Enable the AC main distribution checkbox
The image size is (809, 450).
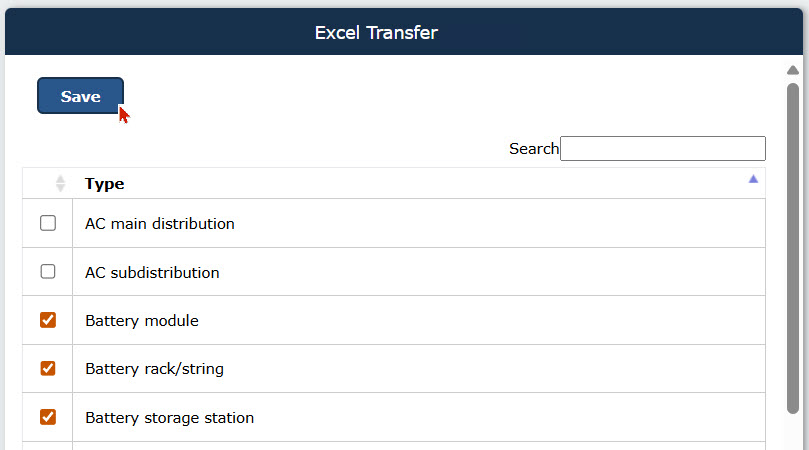coord(48,223)
